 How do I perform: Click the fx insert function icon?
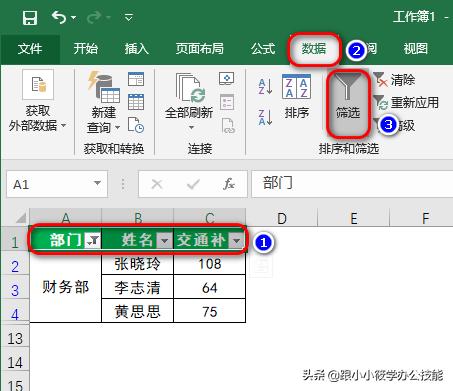[x=229, y=184]
